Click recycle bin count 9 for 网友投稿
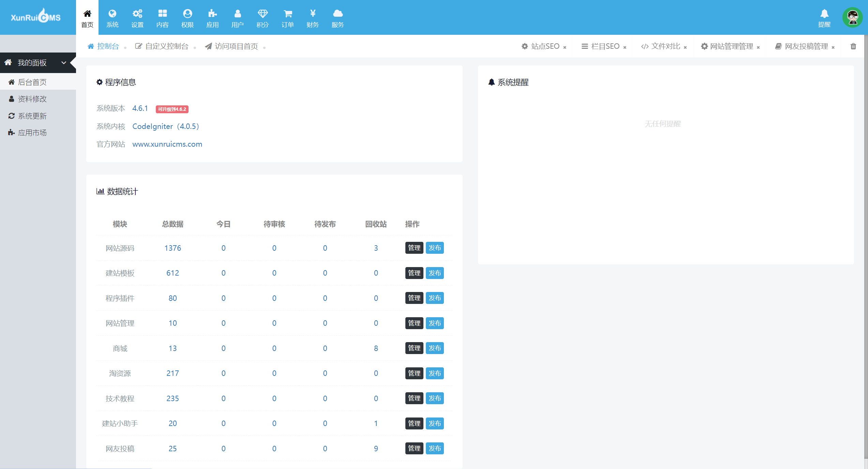Viewport: 868px width, 469px height. coord(376,449)
